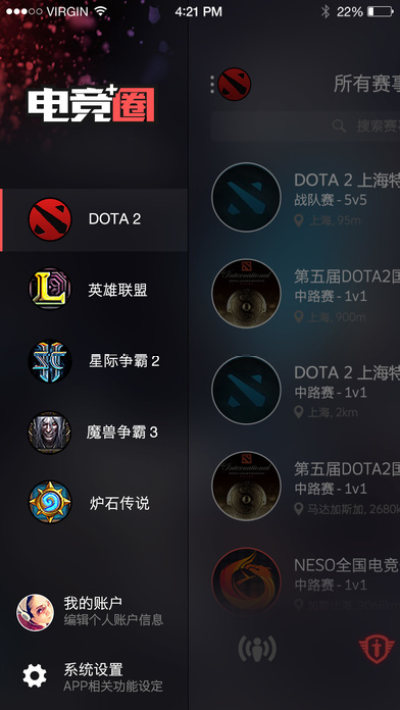Tap the Bluetooth icon in status bar
Screen dimensions: 400x710
325,12
